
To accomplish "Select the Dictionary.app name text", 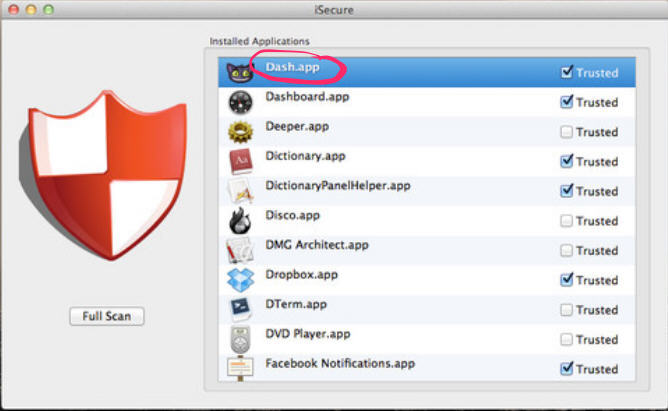I will click(305, 156).
